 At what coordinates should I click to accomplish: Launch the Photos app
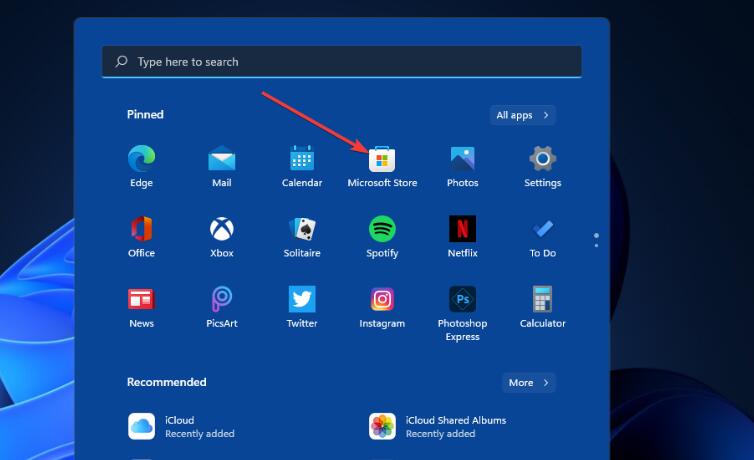click(463, 166)
